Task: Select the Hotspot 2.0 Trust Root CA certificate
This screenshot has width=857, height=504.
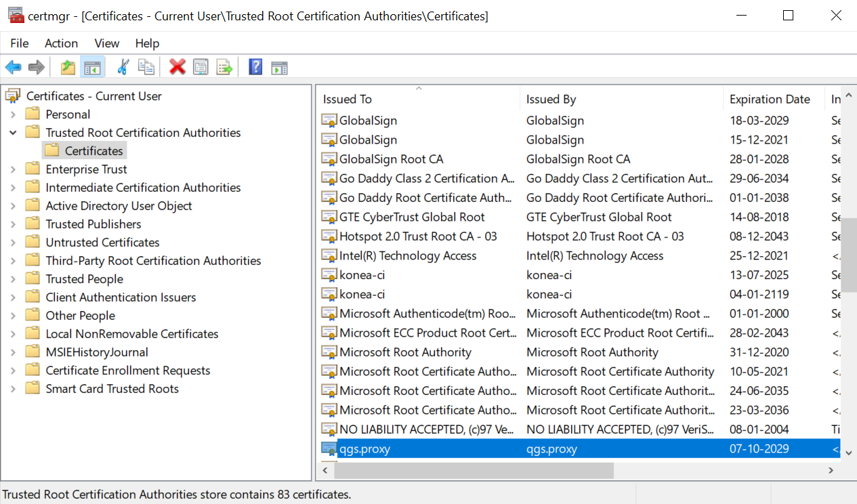Action: (x=418, y=236)
